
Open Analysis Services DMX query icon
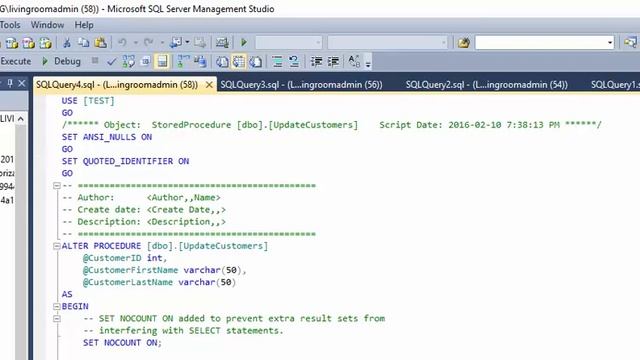[29, 42]
